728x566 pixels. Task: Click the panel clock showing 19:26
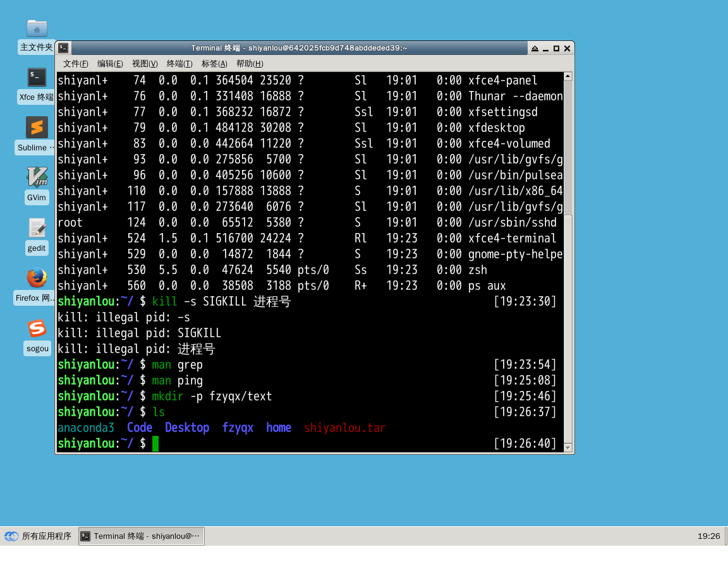click(x=708, y=536)
